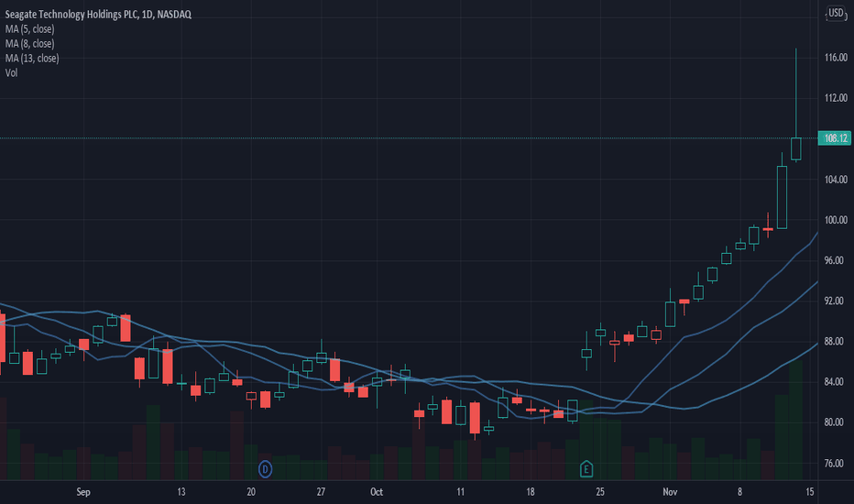This screenshot has height=504, width=854.
Task: Click the 80.00 price axis label
Action: click(x=836, y=422)
